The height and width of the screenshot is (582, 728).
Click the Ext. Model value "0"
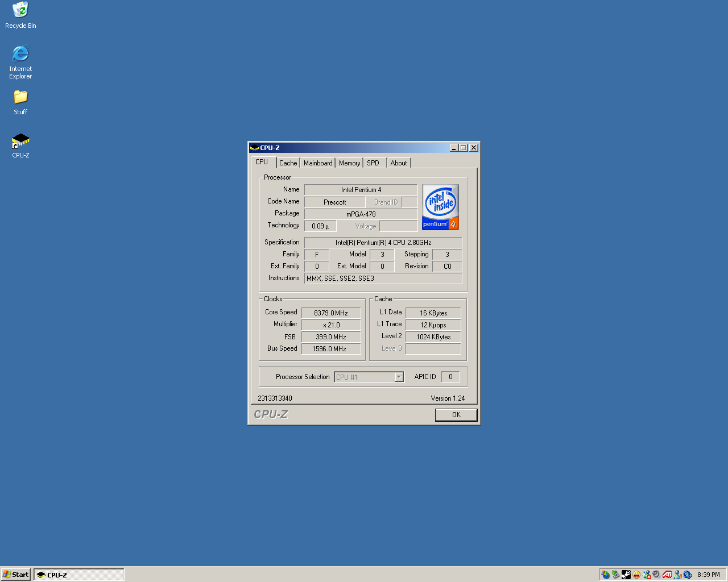382,267
